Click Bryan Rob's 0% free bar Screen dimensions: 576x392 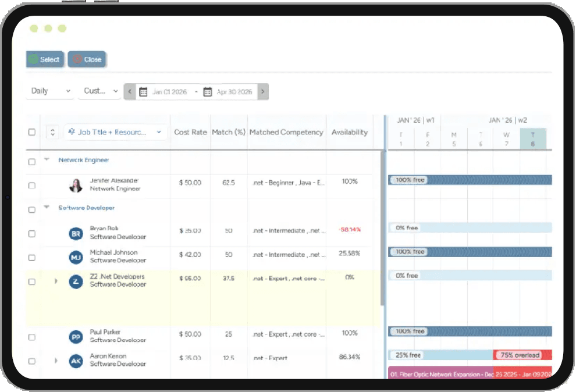tap(470, 228)
